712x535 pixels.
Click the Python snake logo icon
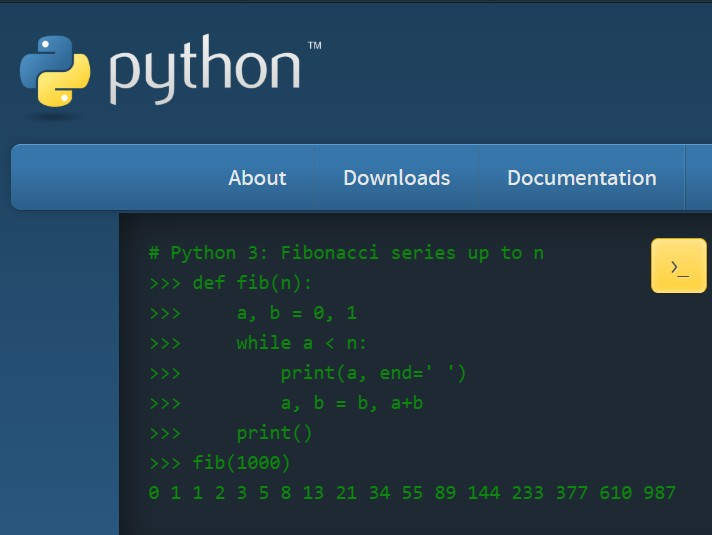55,71
